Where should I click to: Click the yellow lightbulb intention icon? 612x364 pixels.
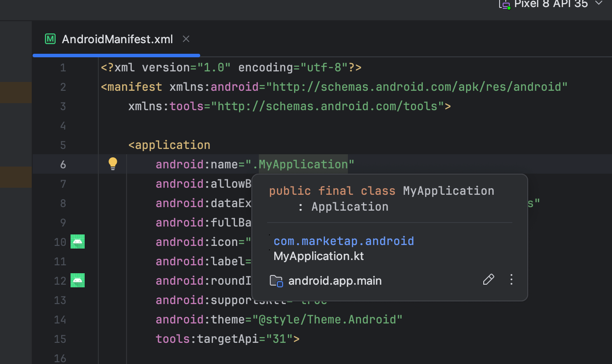click(113, 163)
